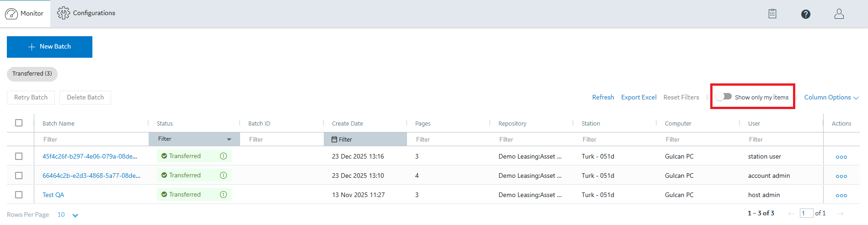Image resolution: width=868 pixels, height=225 pixels.
Task: Sort by Batch Name column header
Action: pos(58,123)
